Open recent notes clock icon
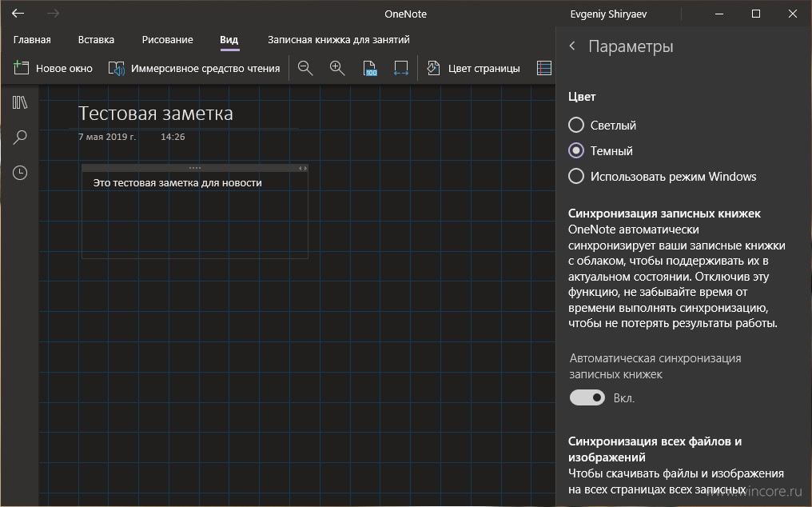812x507 pixels. pyautogui.click(x=20, y=173)
